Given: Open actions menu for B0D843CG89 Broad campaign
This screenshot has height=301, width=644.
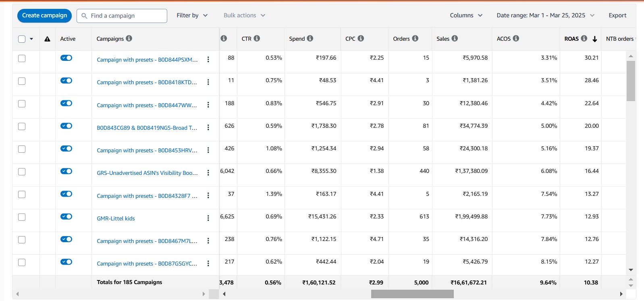Looking at the screenshot, I should [x=208, y=127].
